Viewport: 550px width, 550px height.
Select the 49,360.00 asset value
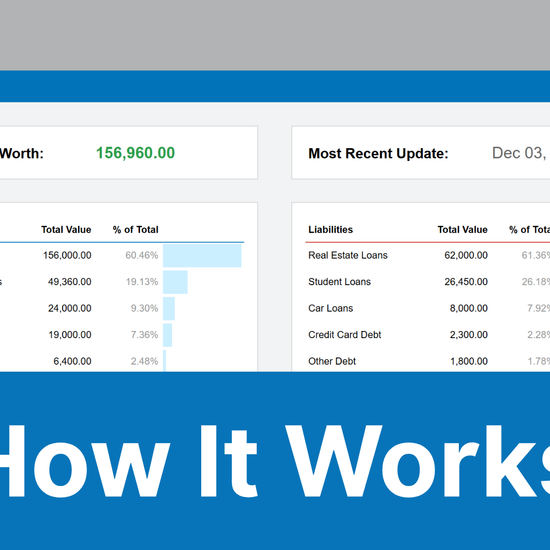pos(69,282)
